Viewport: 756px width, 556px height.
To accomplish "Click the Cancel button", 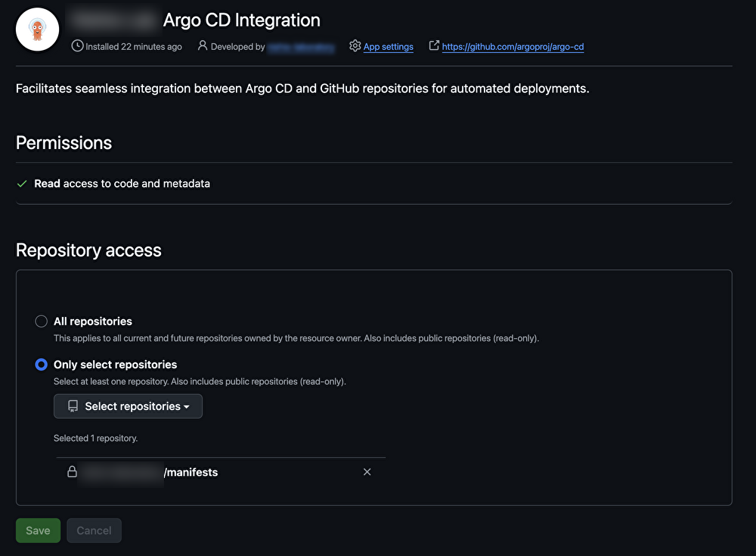I will [x=94, y=530].
